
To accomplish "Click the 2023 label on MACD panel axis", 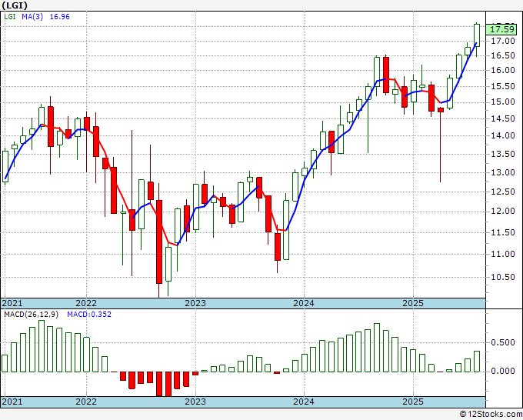I will (x=195, y=402).
